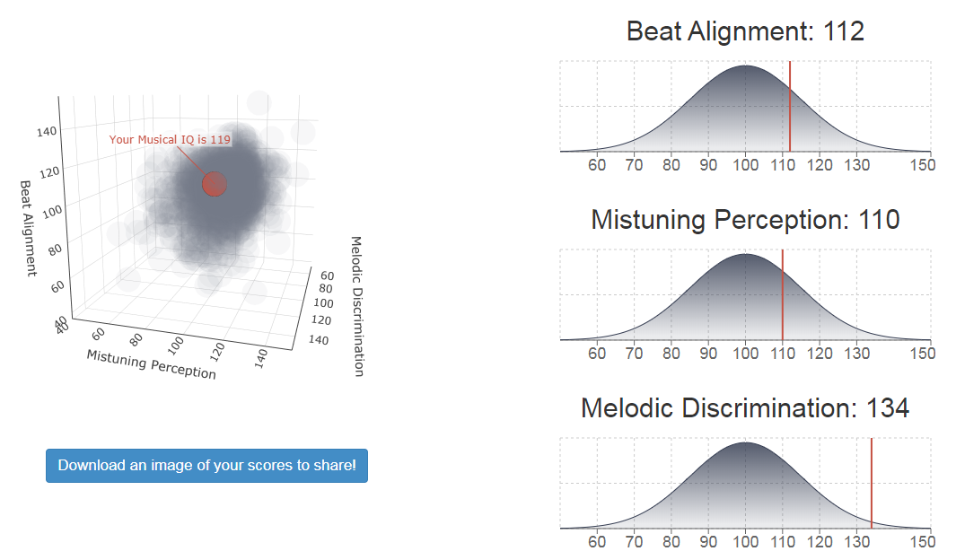Click the peak of the Mistuning Perception bell curve
This screenshot has width=956, height=560.
pos(745,254)
